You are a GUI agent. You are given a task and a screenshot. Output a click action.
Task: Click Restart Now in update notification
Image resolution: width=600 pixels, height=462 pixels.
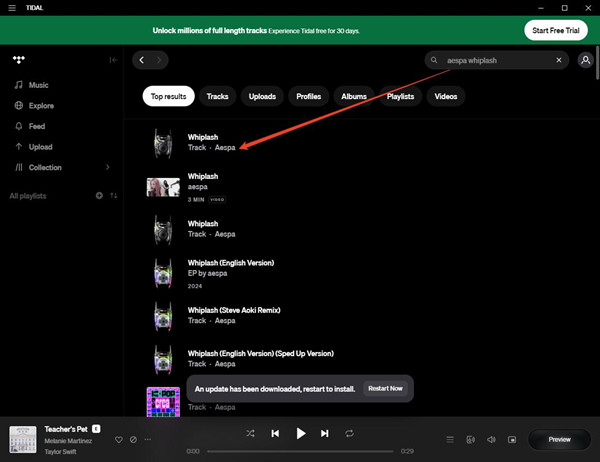[385, 389]
